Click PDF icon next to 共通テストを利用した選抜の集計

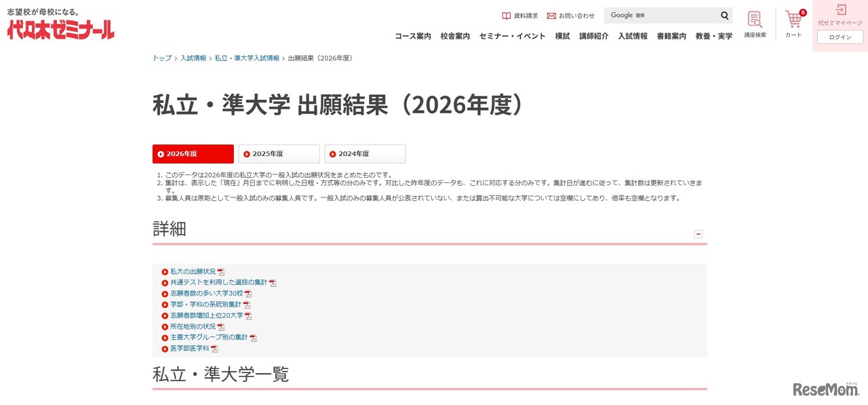tap(273, 283)
